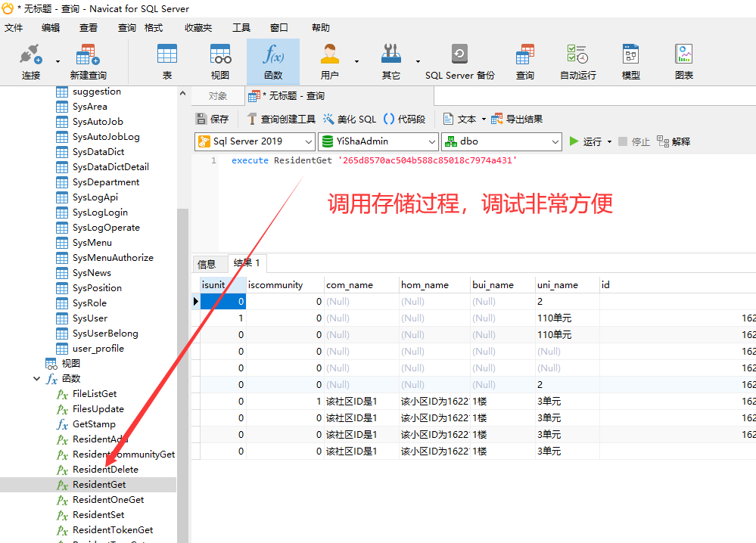Open the 工具 (Tools) menu
Screen dimensions: 756x543
coord(241,28)
